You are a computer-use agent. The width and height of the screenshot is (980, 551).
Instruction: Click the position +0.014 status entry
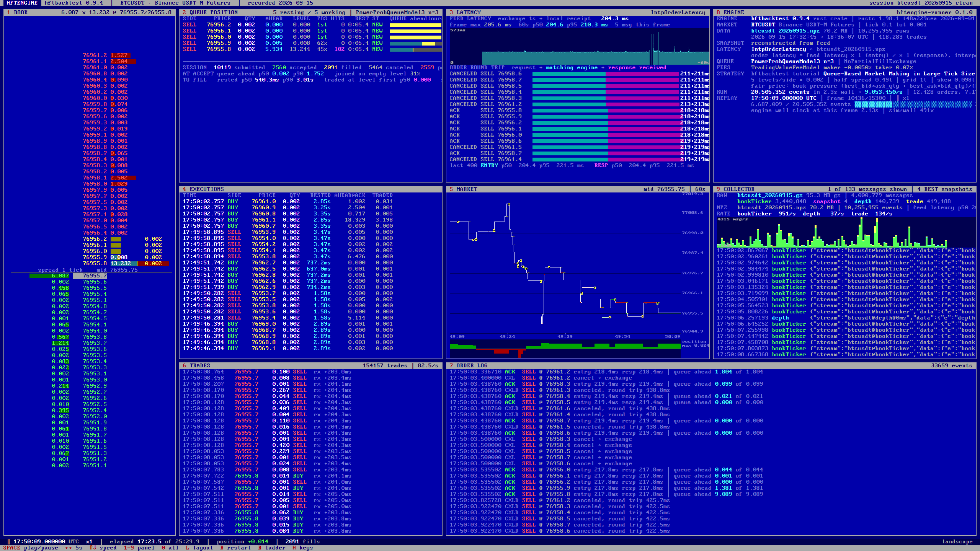pos(242,541)
